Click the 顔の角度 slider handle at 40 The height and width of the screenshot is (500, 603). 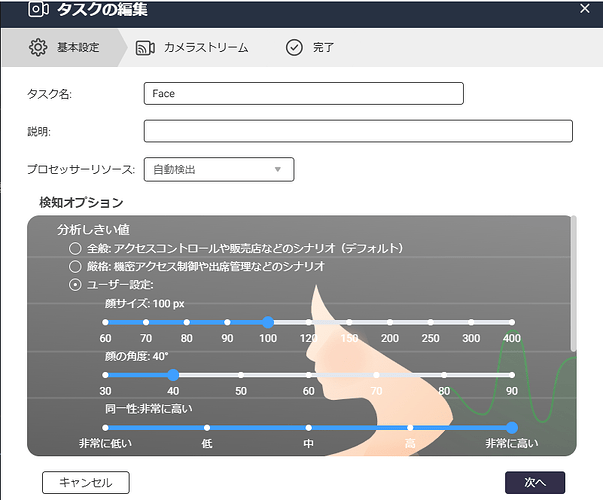tap(173, 375)
